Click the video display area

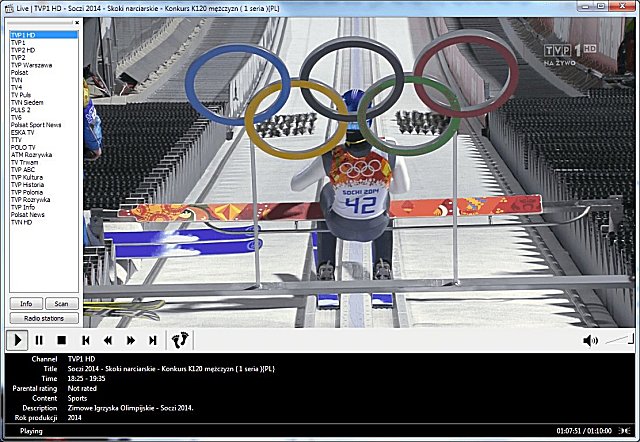point(359,172)
